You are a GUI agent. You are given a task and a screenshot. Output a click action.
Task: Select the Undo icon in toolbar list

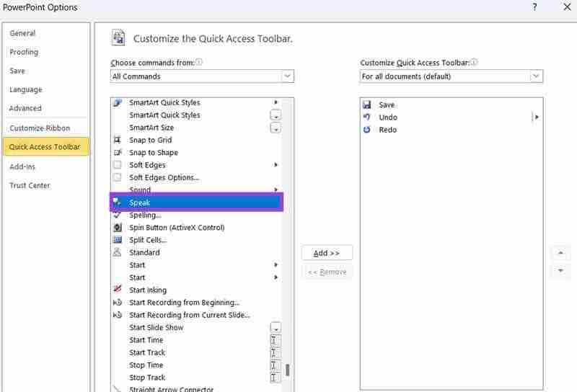point(367,117)
